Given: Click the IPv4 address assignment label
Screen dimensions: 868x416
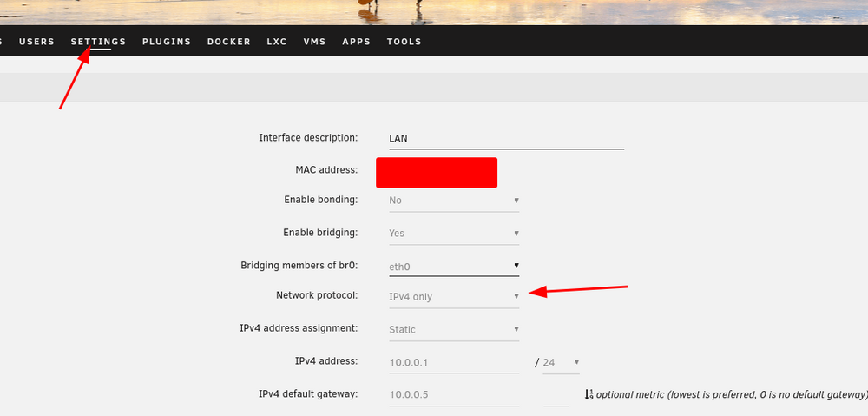Looking at the screenshot, I should (x=299, y=328).
